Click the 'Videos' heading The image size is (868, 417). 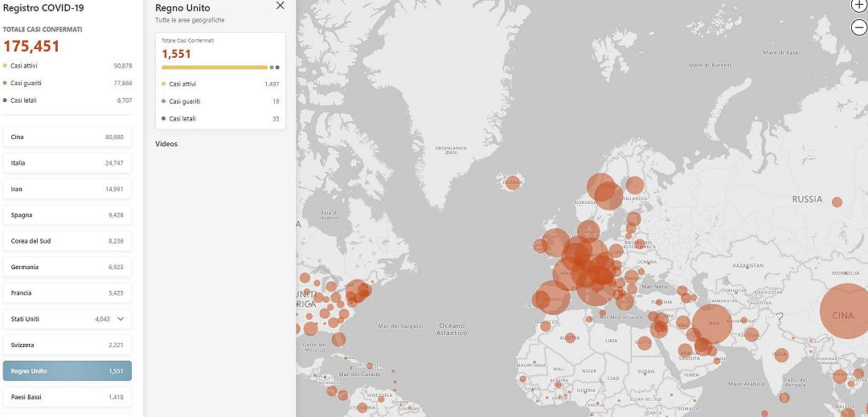point(166,144)
